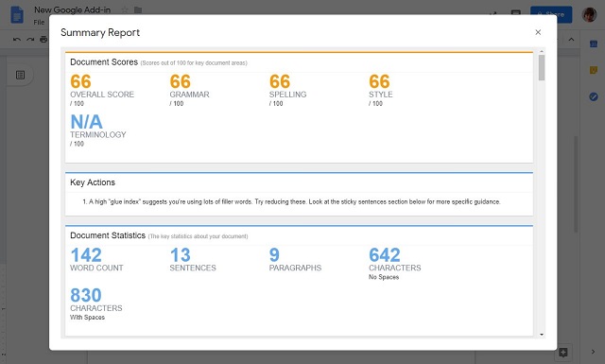Click the Key Actions heading
The width and height of the screenshot is (605, 364).
[93, 182]
